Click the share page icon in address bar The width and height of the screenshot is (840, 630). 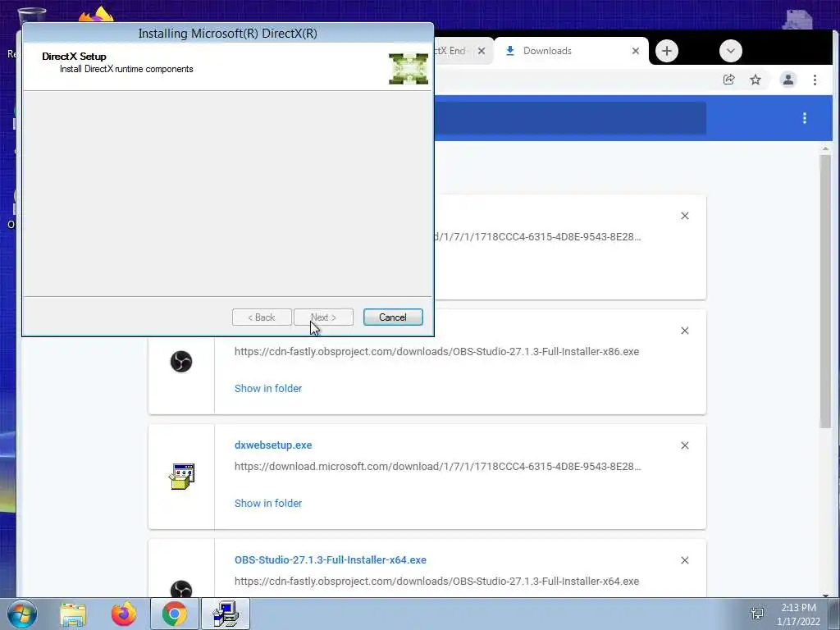pos(728,80)
